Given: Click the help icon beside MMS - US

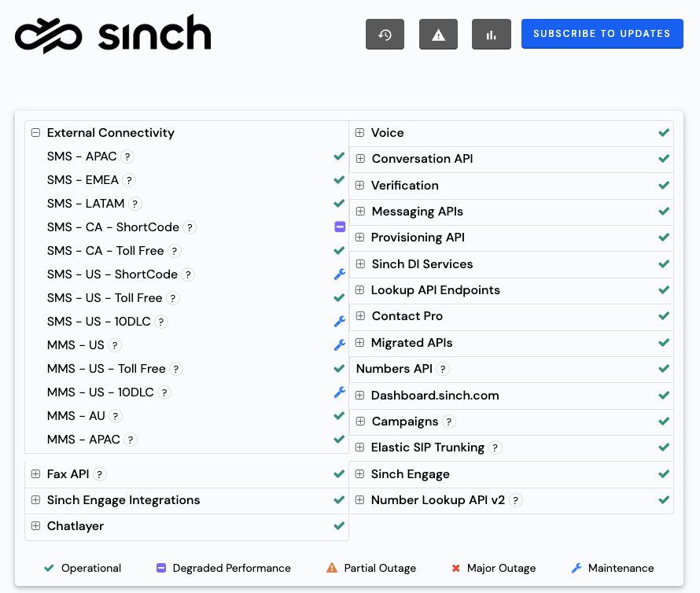Looking at the screenshot, I should (115, 345).
